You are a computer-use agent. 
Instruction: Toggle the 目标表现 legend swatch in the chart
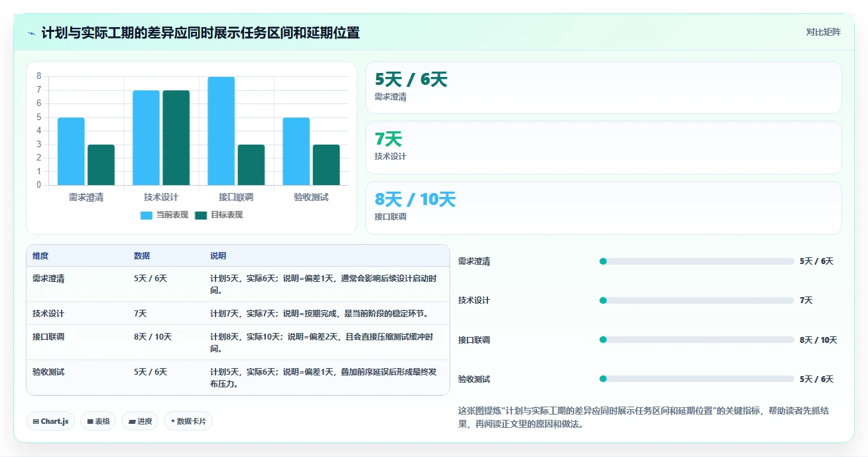tap(201, 215)
